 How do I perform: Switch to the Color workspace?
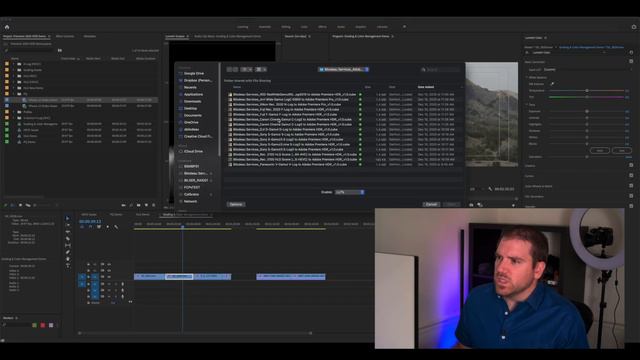pos(304,27)
